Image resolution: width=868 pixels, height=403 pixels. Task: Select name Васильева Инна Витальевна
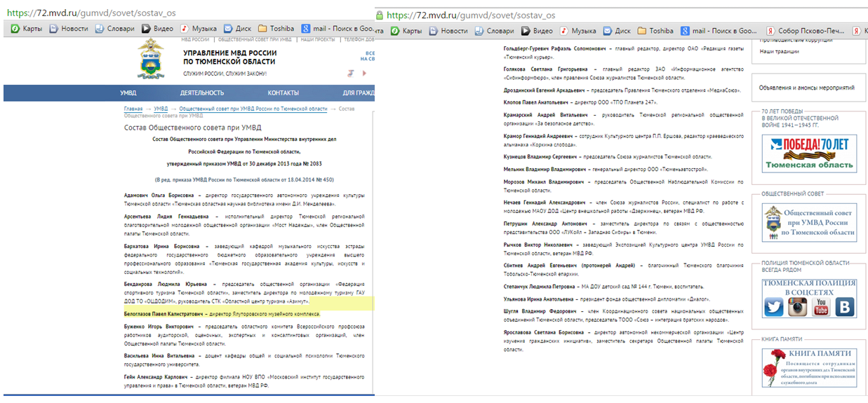tap(161, 355)
